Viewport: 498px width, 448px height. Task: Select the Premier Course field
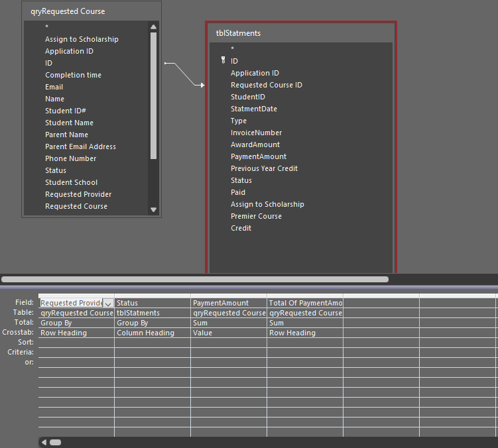256,216
